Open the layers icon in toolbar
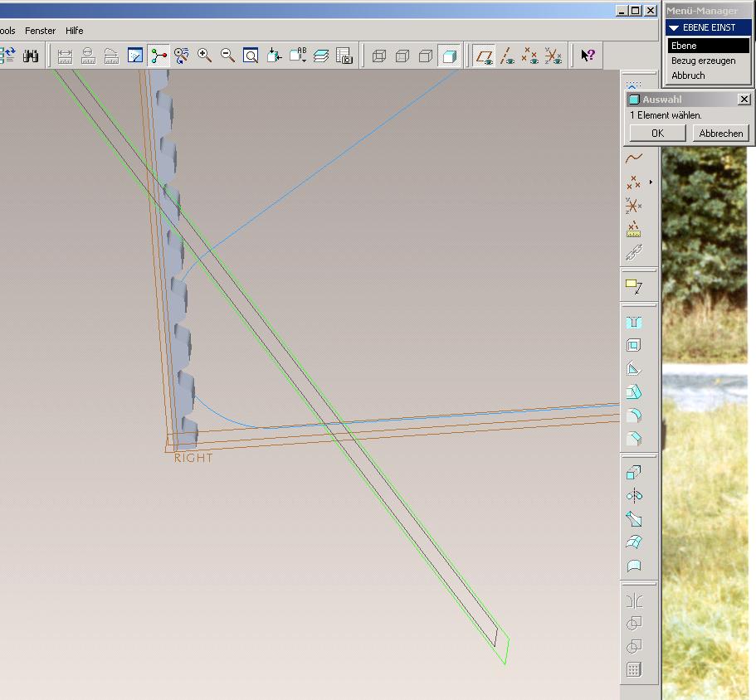 click(321, 56)
